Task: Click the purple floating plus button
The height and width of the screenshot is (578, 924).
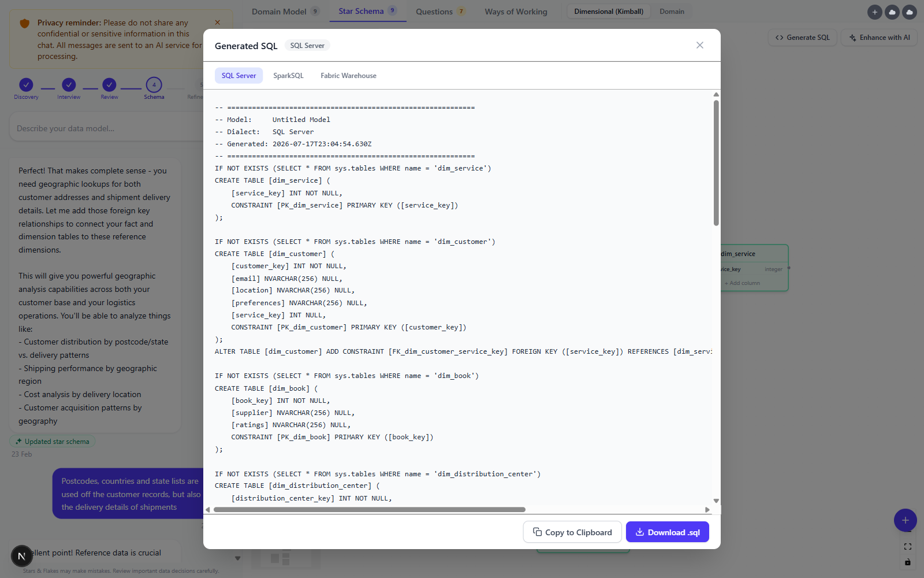Action: pos(905,520)
